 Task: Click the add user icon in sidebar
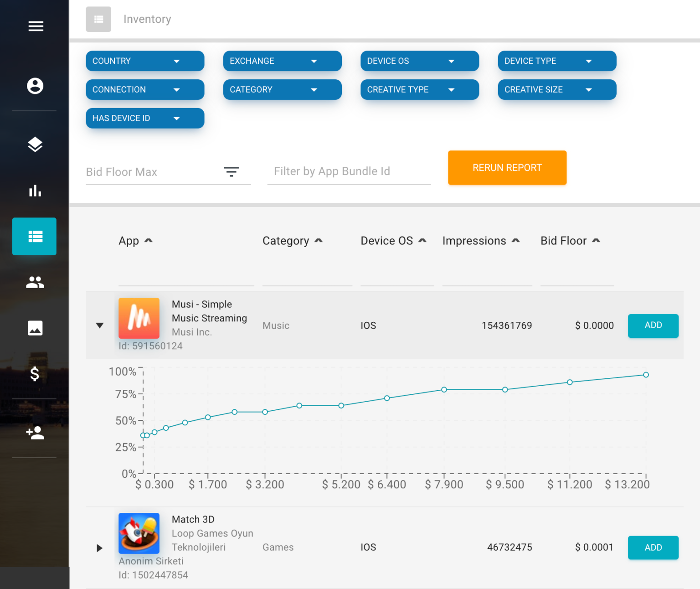pos(35,433)
